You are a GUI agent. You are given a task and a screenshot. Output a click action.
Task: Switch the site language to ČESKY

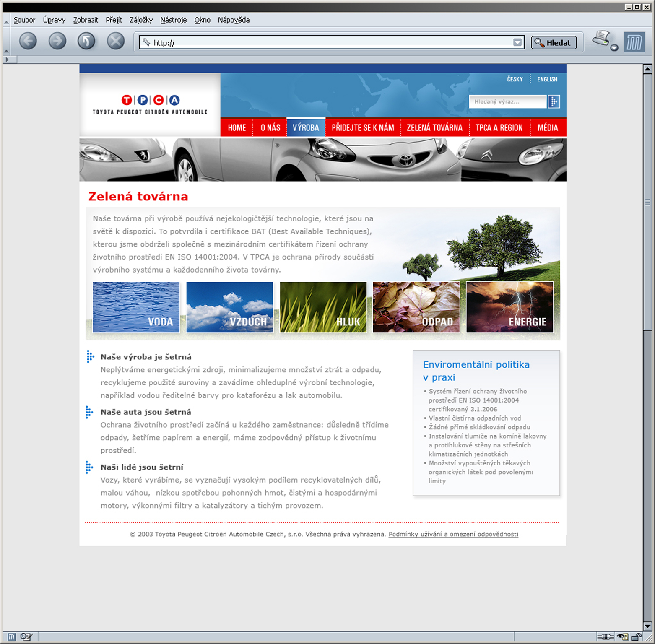[x=515, y=79]
